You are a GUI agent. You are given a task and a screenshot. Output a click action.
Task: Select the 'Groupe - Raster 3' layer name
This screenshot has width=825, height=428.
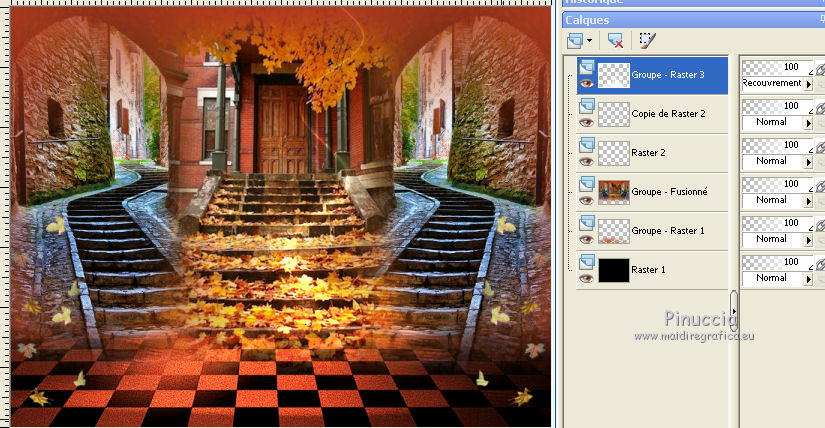668,75
